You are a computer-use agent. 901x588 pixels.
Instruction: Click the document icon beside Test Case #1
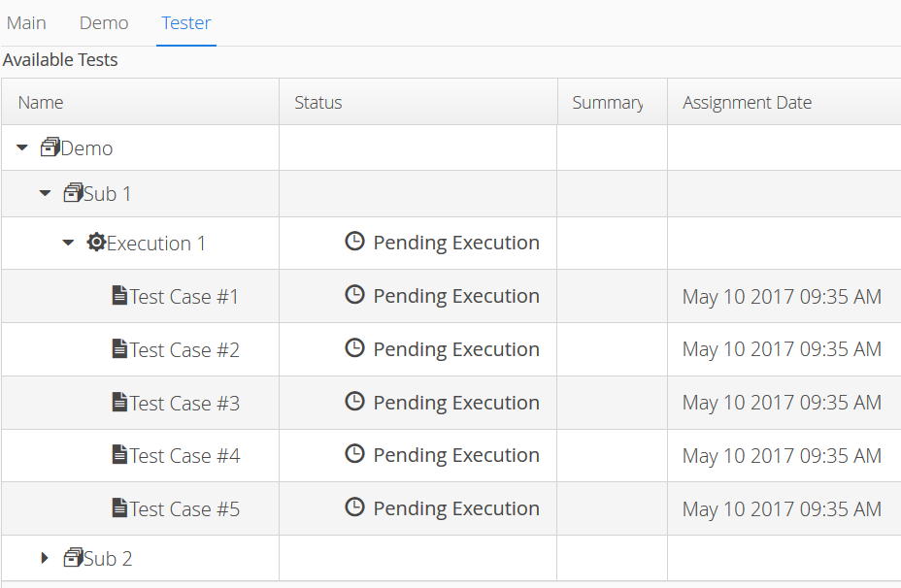pos(119,296)
